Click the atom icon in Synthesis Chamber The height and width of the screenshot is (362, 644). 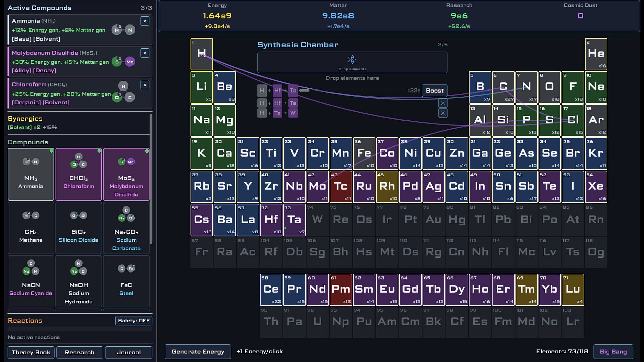(352, 60)
